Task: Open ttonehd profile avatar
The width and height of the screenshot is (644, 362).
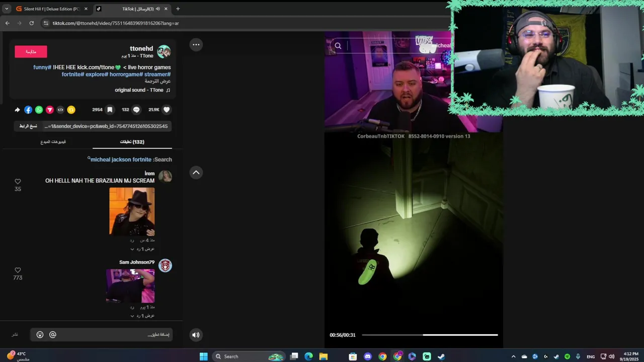Action: pos(164,51)
